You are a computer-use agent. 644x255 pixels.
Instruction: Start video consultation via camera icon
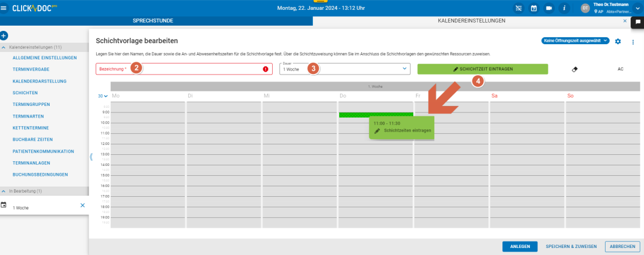tap(548, 8)
